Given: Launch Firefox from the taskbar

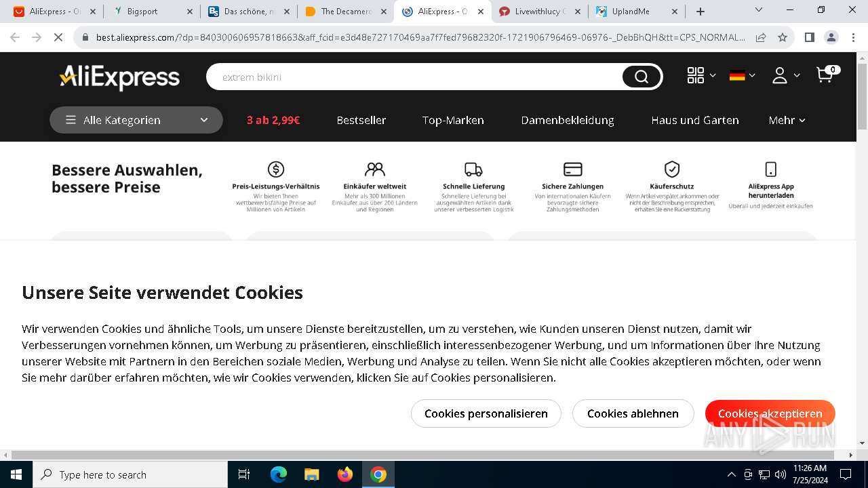Looking at the screenshot, I should 345,474.
